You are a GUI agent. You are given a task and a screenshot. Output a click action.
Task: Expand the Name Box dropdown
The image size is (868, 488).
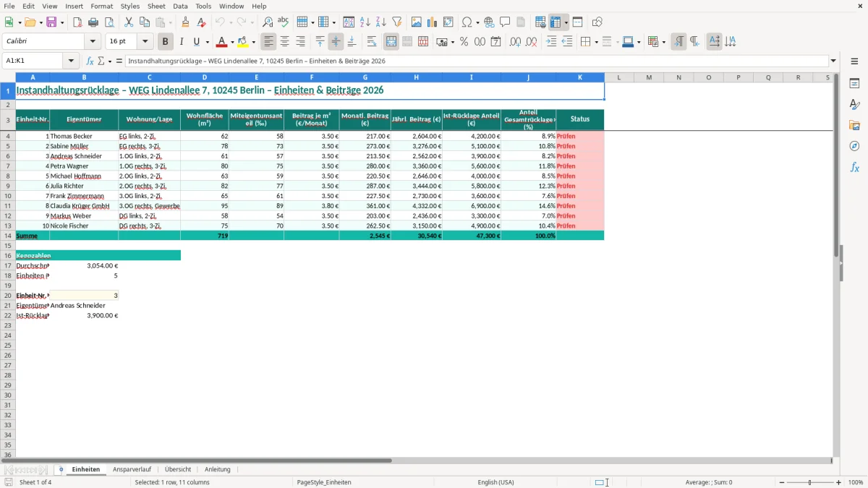[x=71, y=61]
